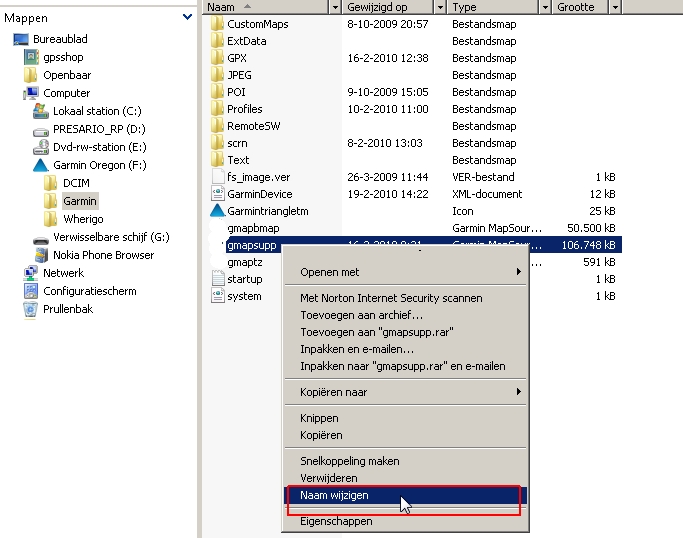Click the Computer icon in tree
The height and width of the screenshot is (538, 683).
[31, 93]
